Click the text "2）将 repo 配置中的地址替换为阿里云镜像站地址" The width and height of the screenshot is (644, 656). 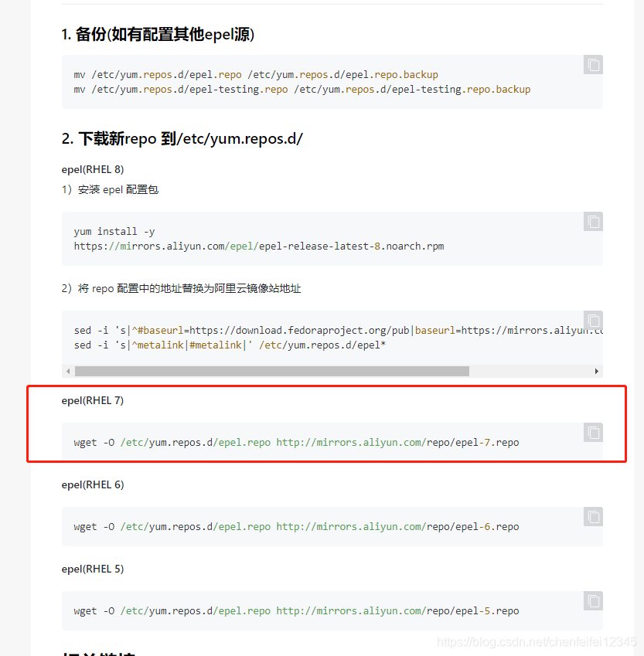click(182, 288)
